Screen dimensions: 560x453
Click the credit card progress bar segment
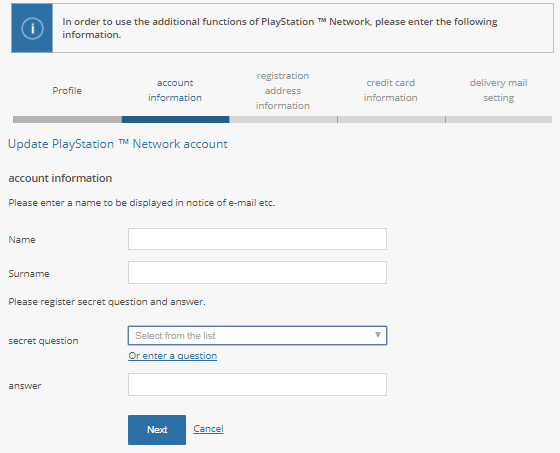(391, 119)
